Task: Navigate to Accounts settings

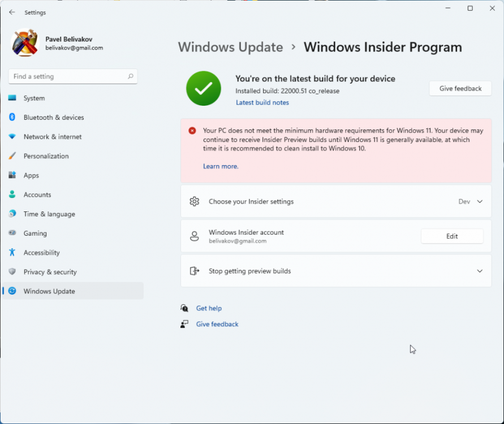Action: click(73, 194)
